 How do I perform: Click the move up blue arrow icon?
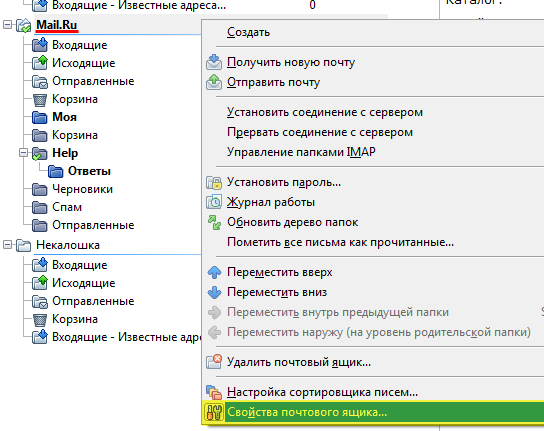[214, 272]
